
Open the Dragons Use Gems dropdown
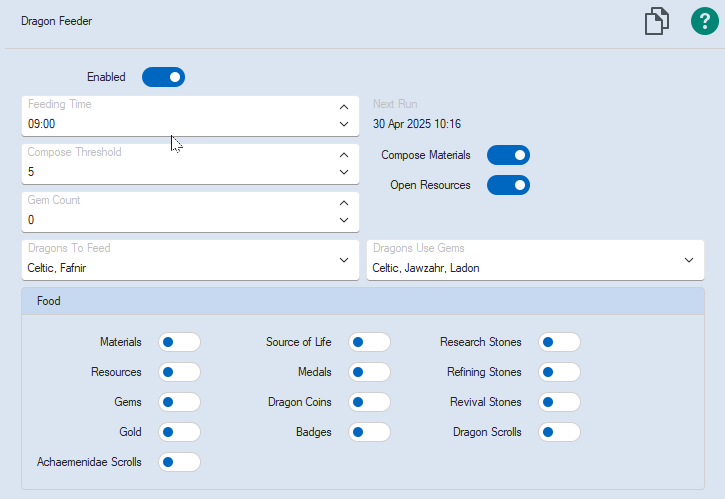[x=689, y=260]
